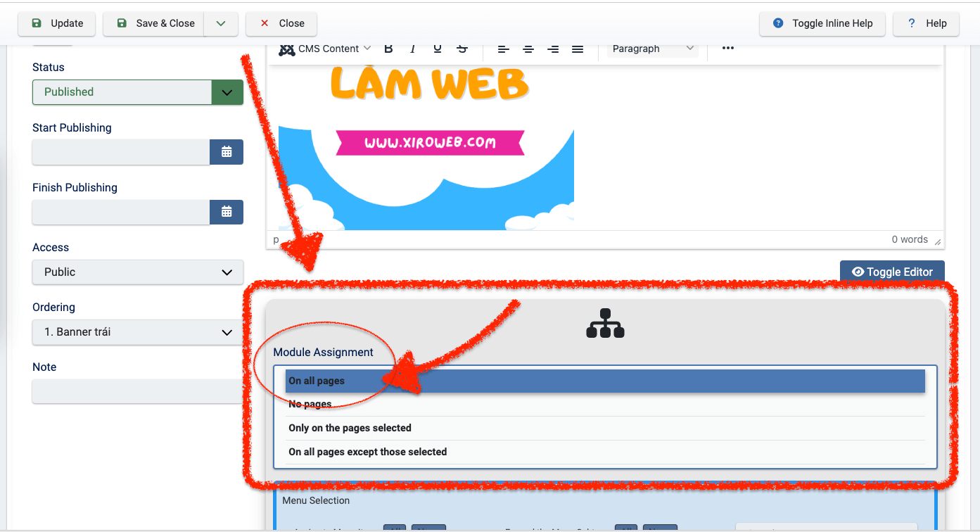
Task: Open the Finish Publishing calendar picker
Action: tap(227, 212)
